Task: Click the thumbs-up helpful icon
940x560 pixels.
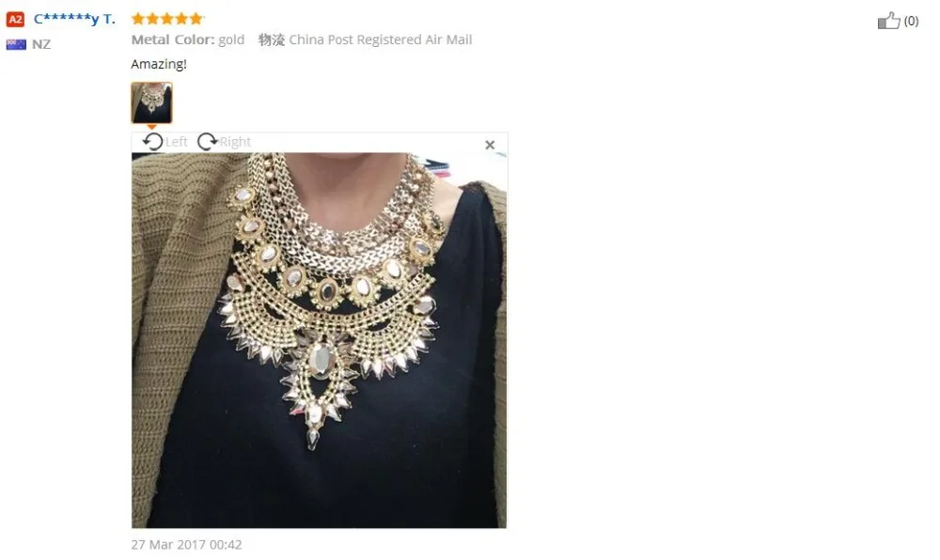Action: 889,21
